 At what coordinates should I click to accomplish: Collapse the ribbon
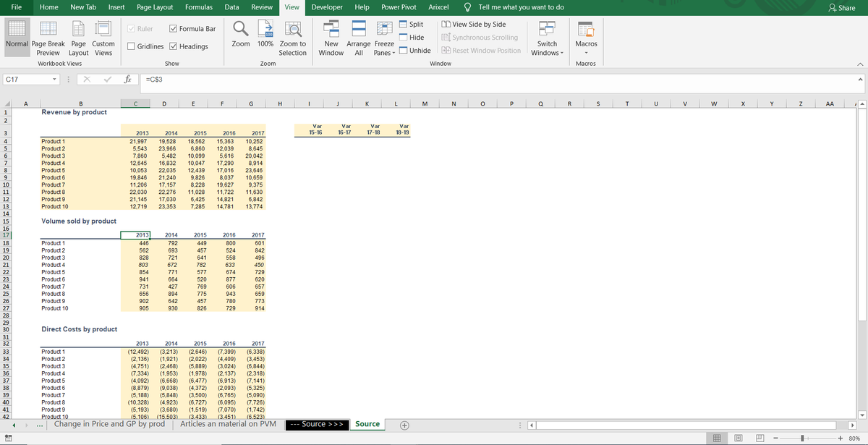pos(860,64)
